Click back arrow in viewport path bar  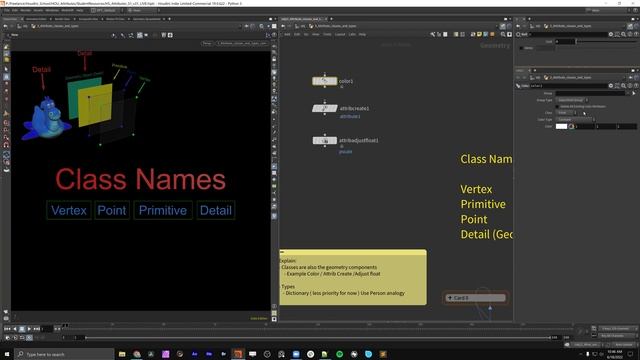[5, 26]
